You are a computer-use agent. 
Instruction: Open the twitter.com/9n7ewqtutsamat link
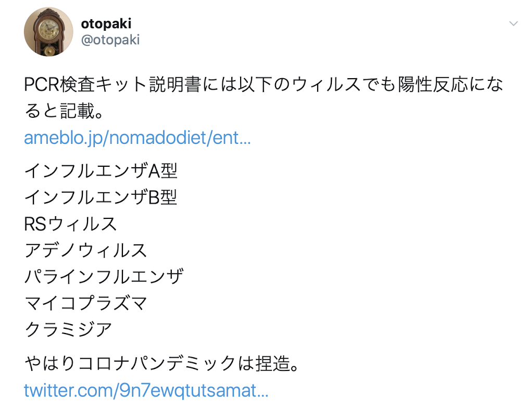click(x=146, y=390)
